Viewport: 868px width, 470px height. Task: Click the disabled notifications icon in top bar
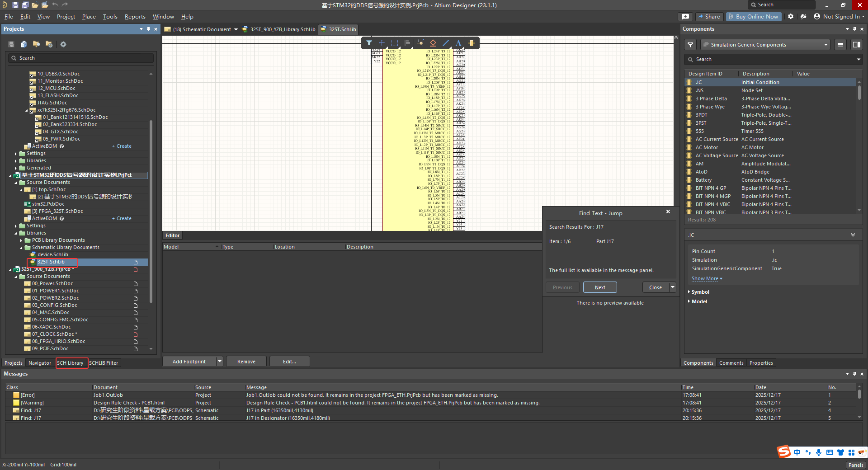[803, 16]
